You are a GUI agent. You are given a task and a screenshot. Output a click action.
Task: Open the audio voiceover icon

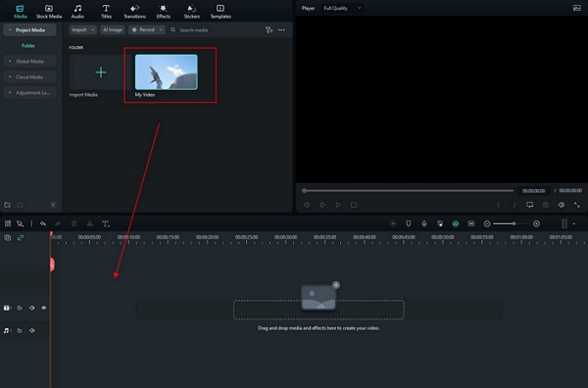424,223
